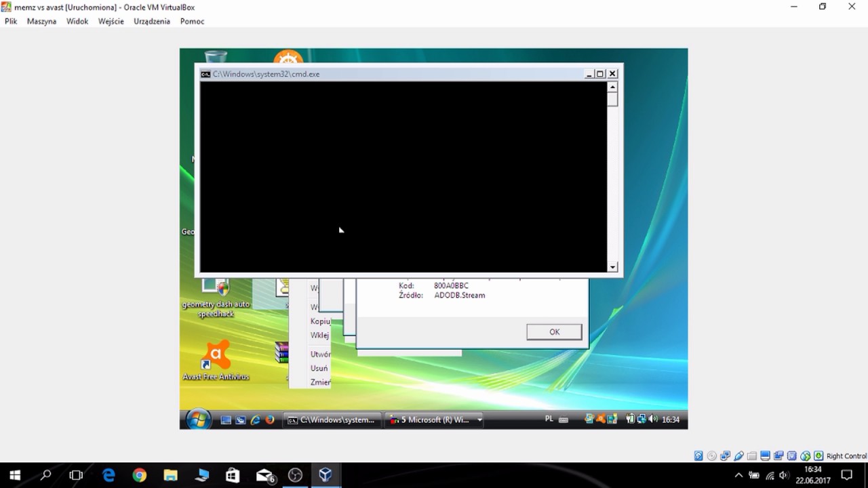Open File Explorer on the host taskbar
Image resolution: width=868 pixels, height=488 pixels.
point(170,475)
